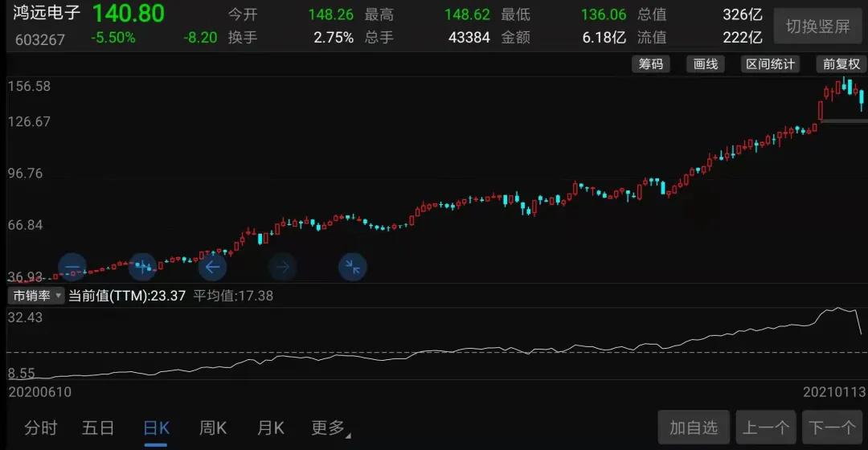Click the price change -8.20
Screen dimensions: 868x450
coord(200,38)
